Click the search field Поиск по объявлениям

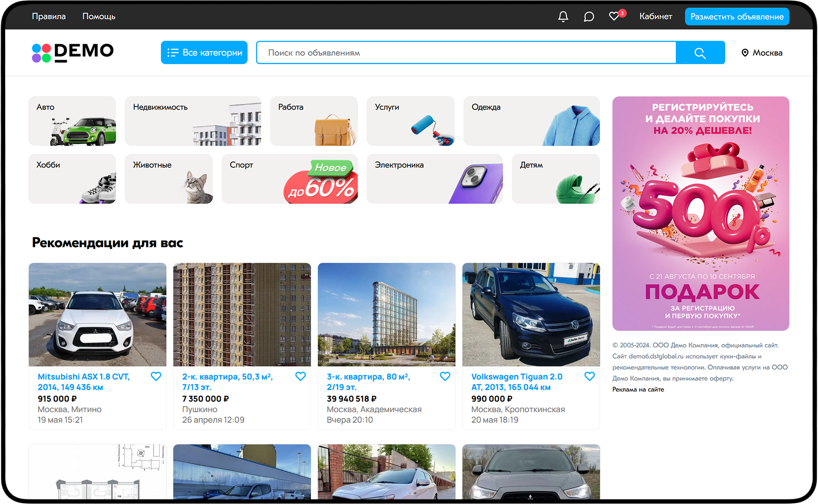click(x=466, y=53)
